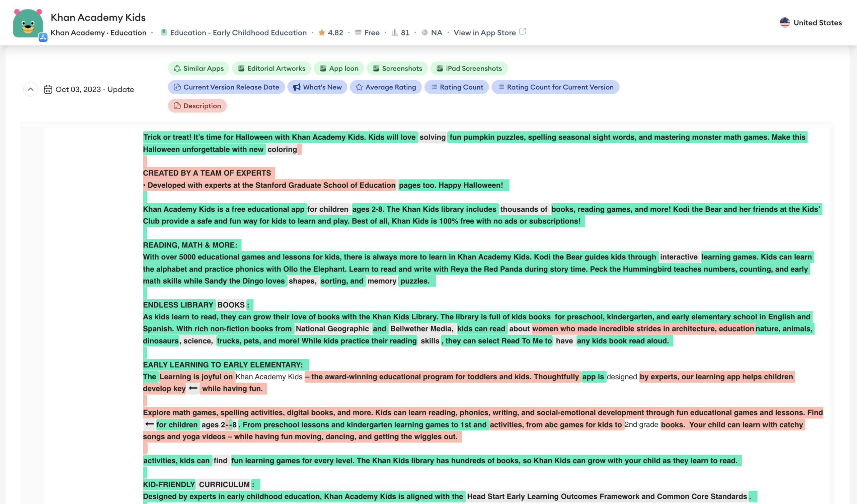
Task: Click the gray 'coloring' word
Action: (282, 149)
